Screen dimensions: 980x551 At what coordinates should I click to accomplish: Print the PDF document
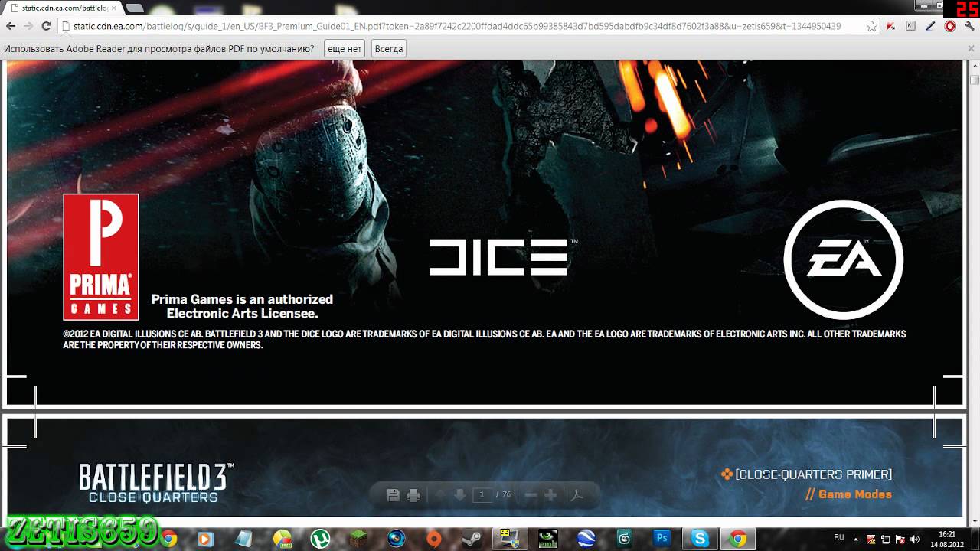coord(413,495)
